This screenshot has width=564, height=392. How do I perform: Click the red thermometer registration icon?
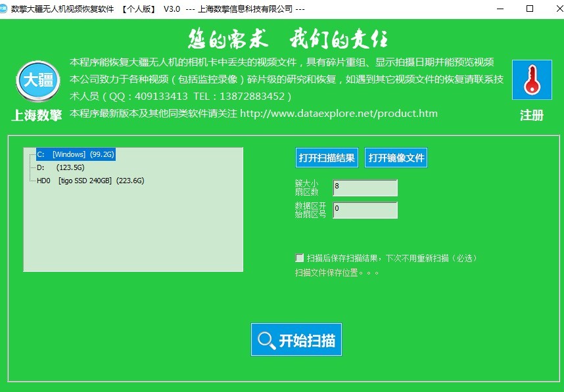(x=531, y=80)
